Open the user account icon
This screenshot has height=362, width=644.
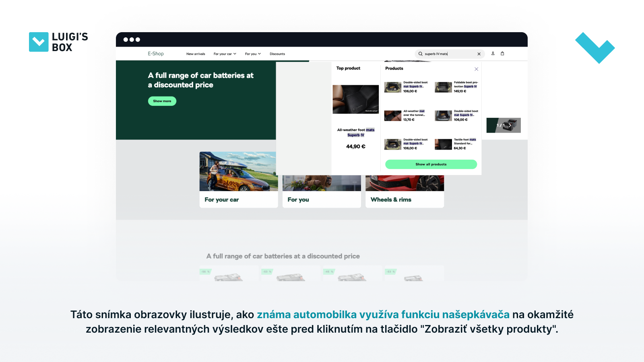tap(493, 53)
